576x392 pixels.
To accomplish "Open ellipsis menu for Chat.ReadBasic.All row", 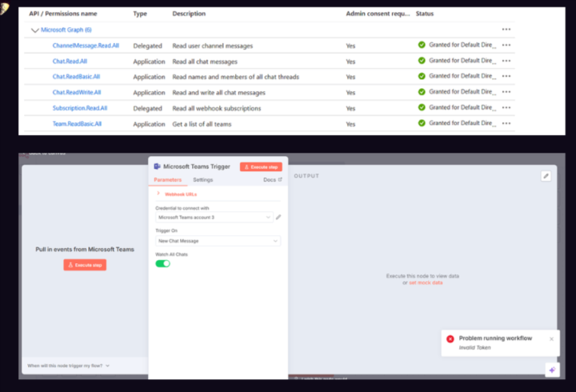I will [506, 77].
